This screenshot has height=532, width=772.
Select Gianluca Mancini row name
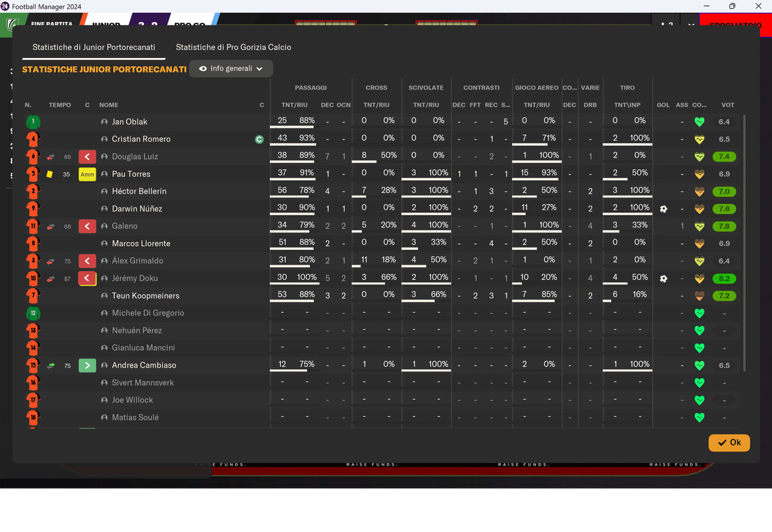143,348
